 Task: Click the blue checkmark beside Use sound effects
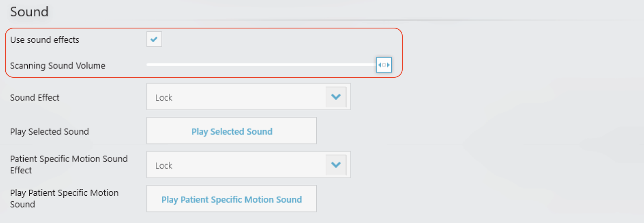click(x=154, y=39)
